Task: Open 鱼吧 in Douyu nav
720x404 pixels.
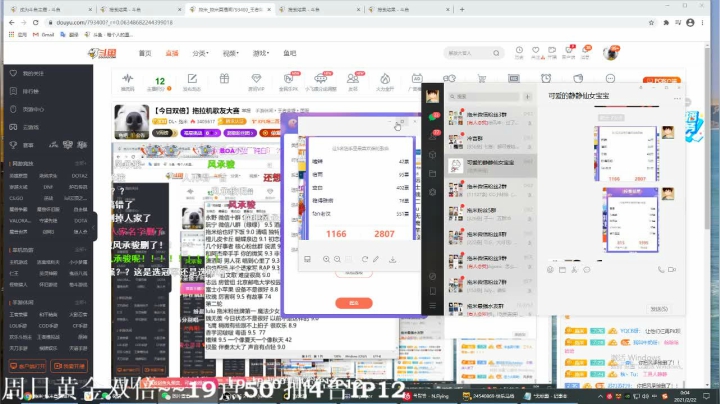Action: 289,53
